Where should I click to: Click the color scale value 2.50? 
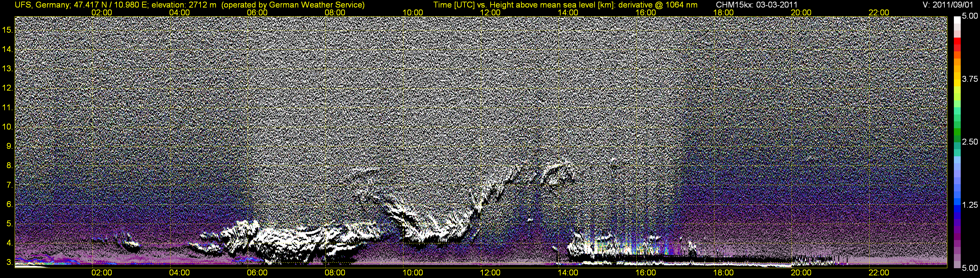[970, 142]
